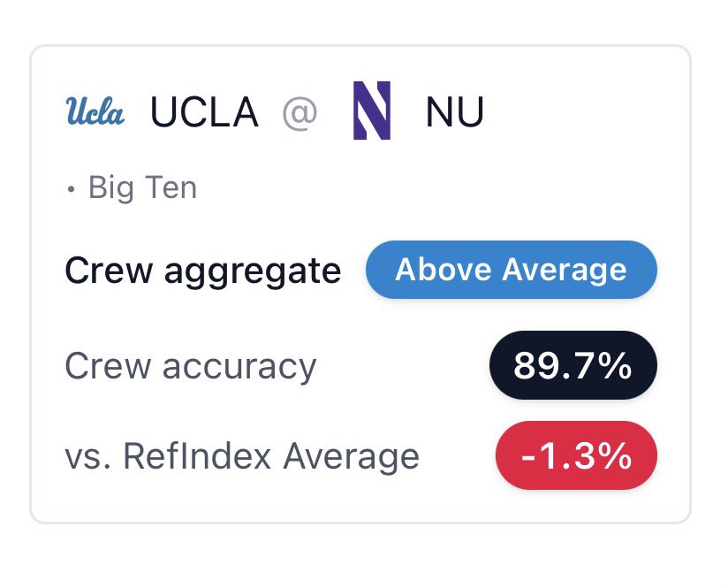The width and height of the screenshot is (728, 588).
Task: Click the vs. RefIndex Average label
Action: [242, 456]
